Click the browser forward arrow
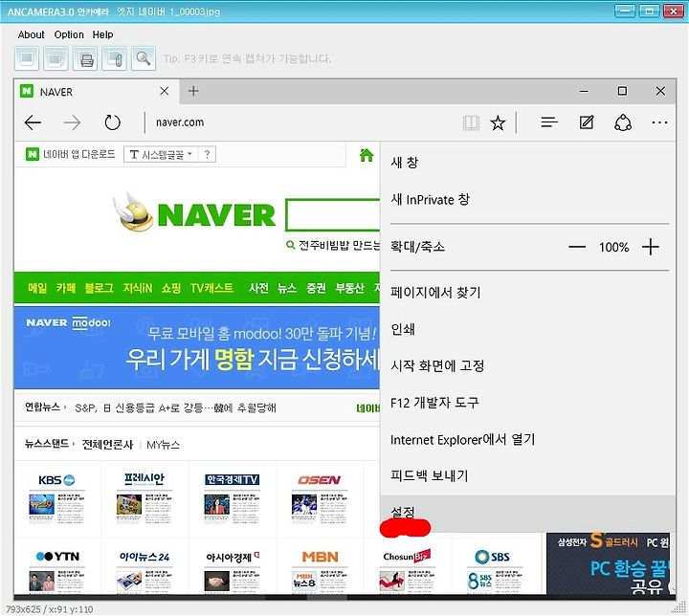689x616 pixels. pos(72,122)
